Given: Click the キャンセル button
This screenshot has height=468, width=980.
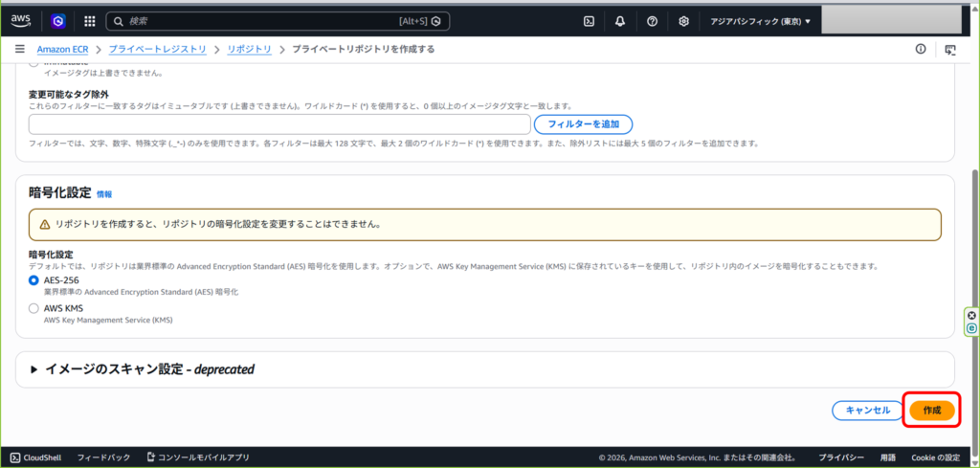Looking at the screenshot, I should [x=867, y=410].
